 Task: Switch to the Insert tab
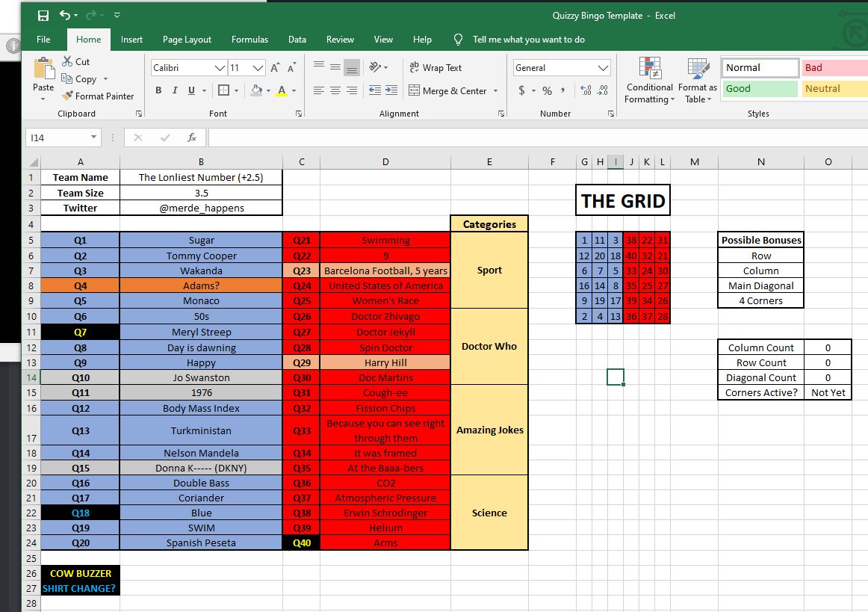(131, 40)
